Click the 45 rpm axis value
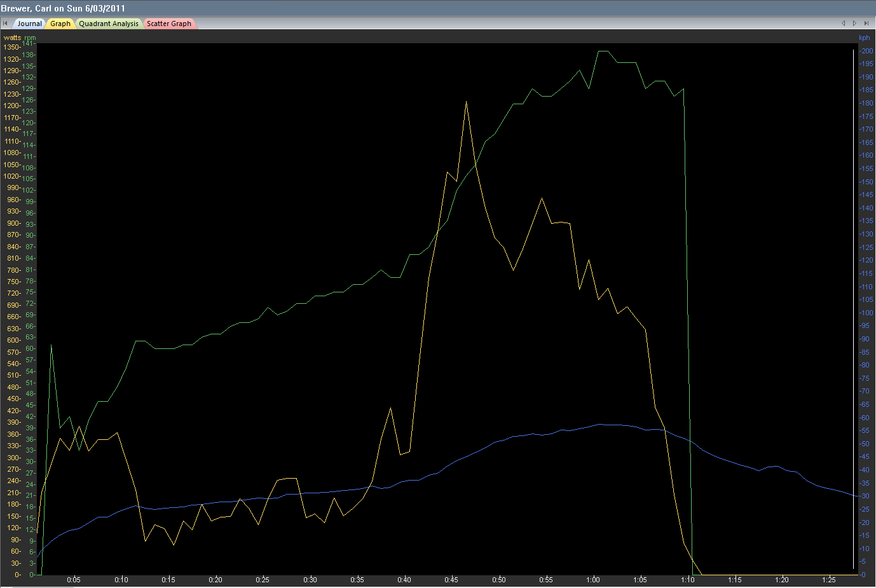 [30, 405]
